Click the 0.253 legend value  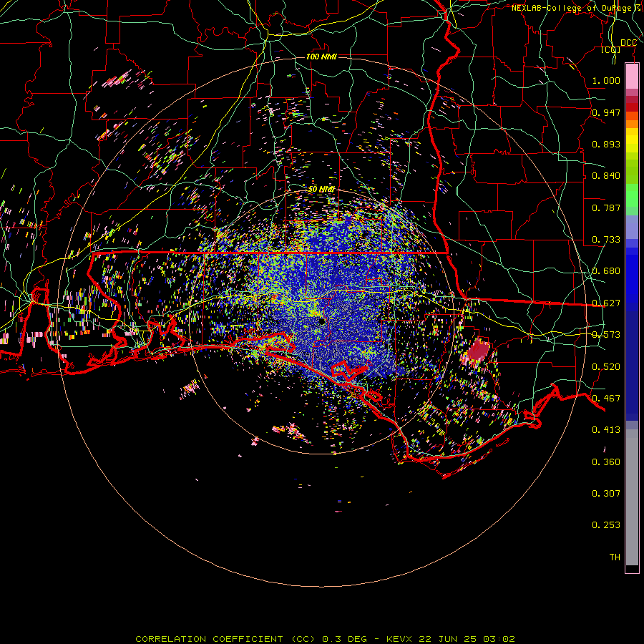(x=606, y=525)
